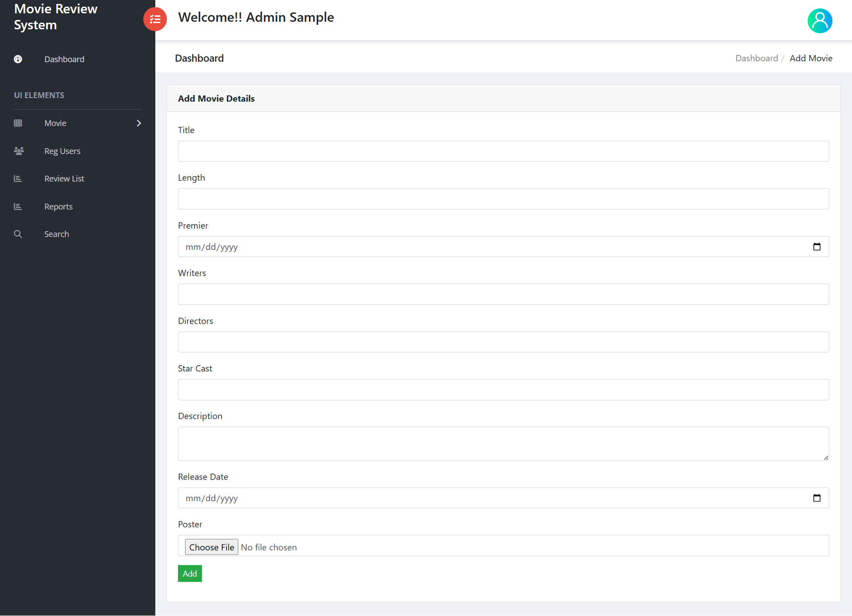The width and height of the screenshot is (852, 616).
Task: Focus the Title input field
Action: click(x=503, y=151)
